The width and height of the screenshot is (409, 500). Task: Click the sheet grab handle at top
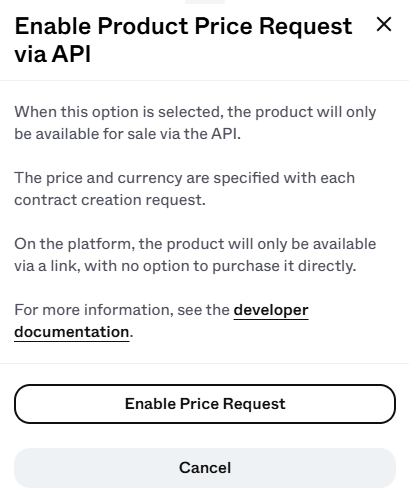205,2
